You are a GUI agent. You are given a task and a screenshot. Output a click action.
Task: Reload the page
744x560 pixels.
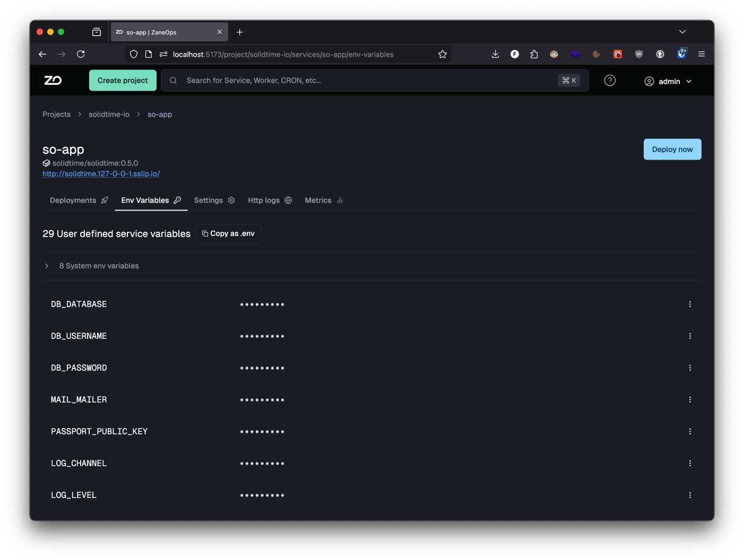click(x=81, y=54)
